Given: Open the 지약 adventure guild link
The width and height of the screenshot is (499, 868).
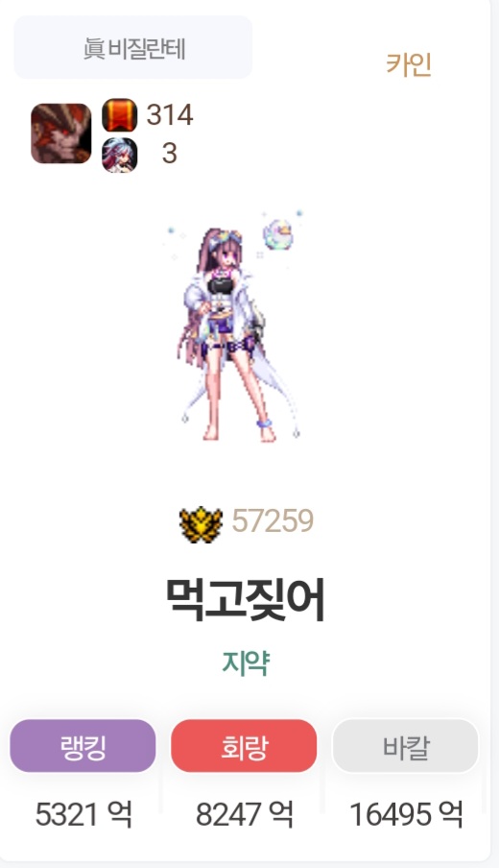Looking at the screenshot, I should pos(246,663).
